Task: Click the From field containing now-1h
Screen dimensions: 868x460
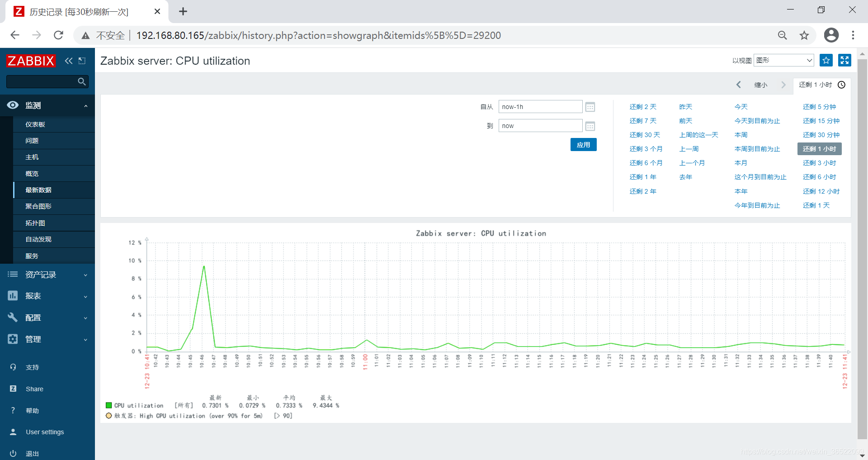Action: tap(540, 107)
